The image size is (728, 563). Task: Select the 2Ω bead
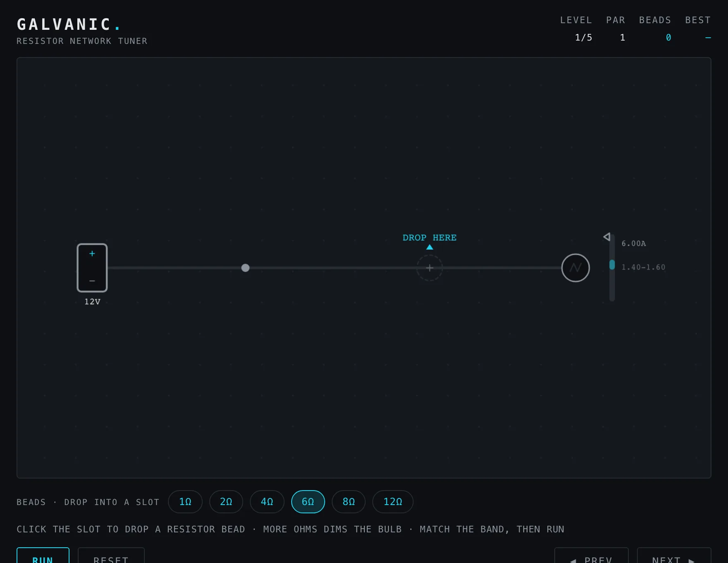226,502
